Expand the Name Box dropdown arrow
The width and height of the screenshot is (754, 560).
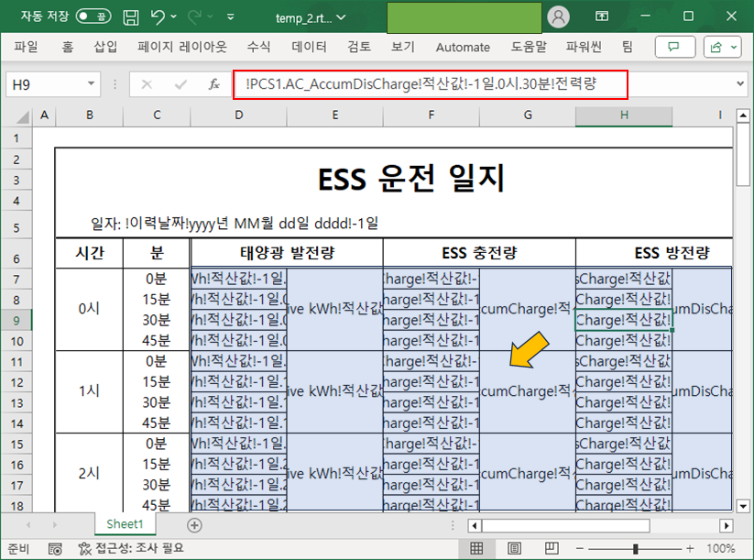click(x=91, y=84)
